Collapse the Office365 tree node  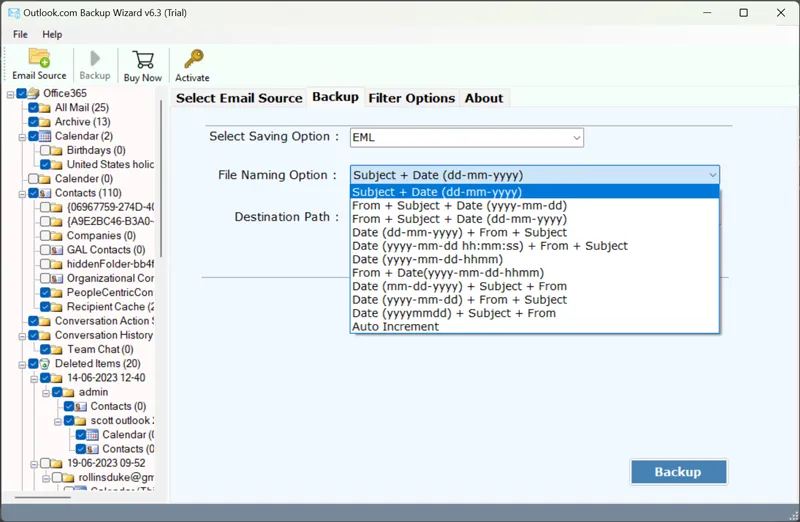click(x=10, y=94)
